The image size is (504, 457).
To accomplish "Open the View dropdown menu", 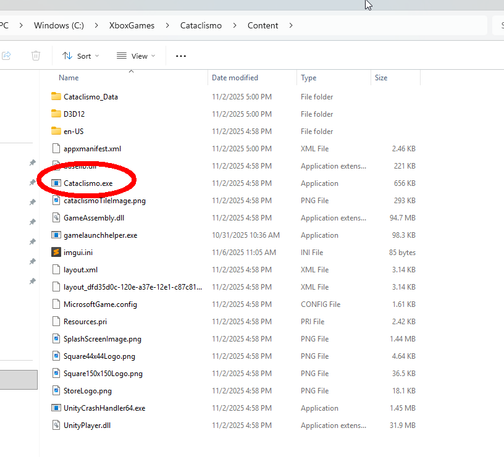I will point(136,56).
